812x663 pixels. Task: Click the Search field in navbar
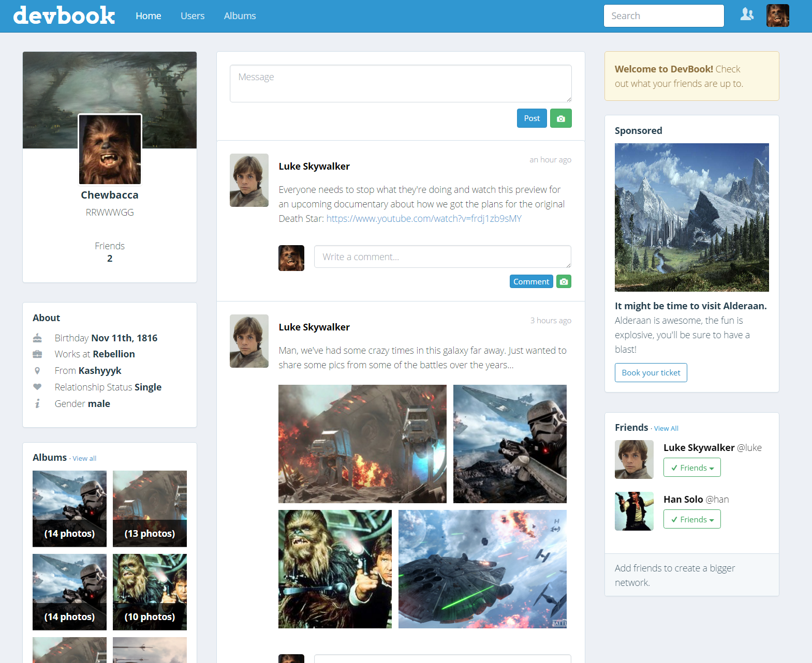(663, 16)
